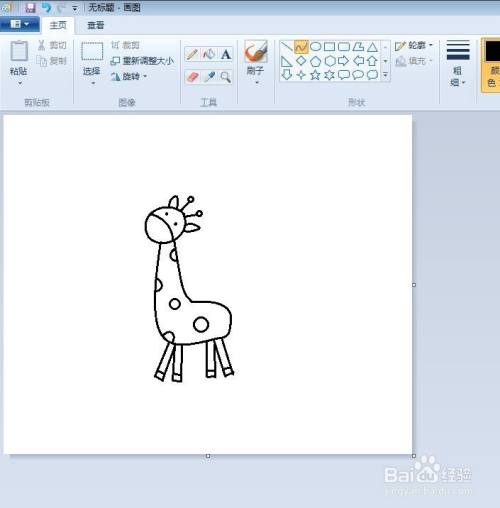
Task: Choose the Rounded rectangular callout shape
Action: click(x=344, y=75)
